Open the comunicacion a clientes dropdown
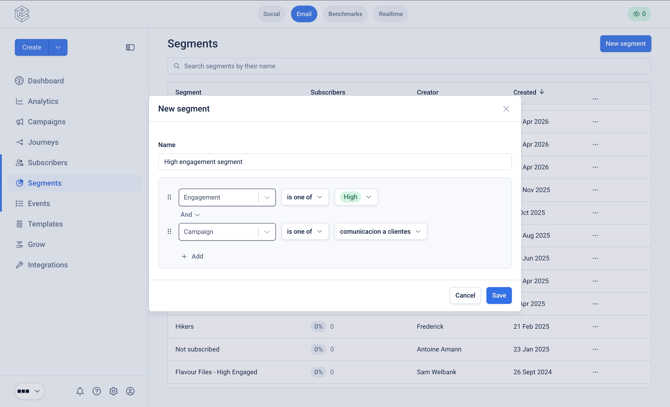670x407 pixels. point(381,231)
